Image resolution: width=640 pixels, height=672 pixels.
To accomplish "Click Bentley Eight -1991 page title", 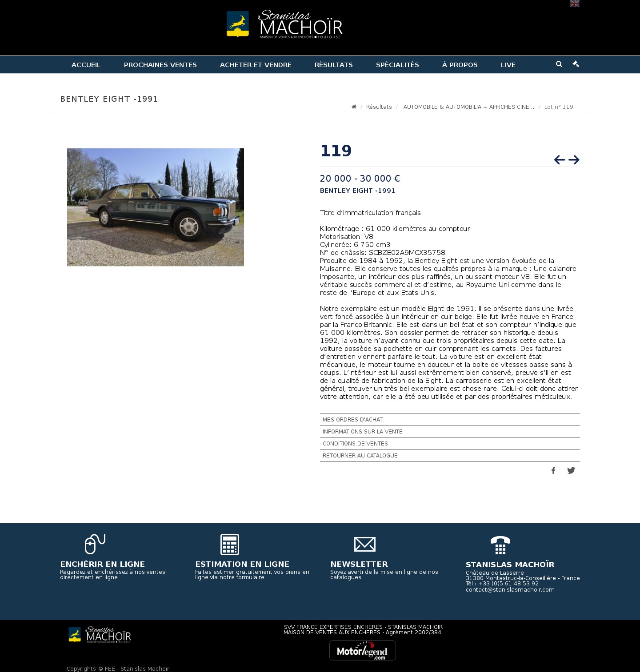I will click(109, 99).
